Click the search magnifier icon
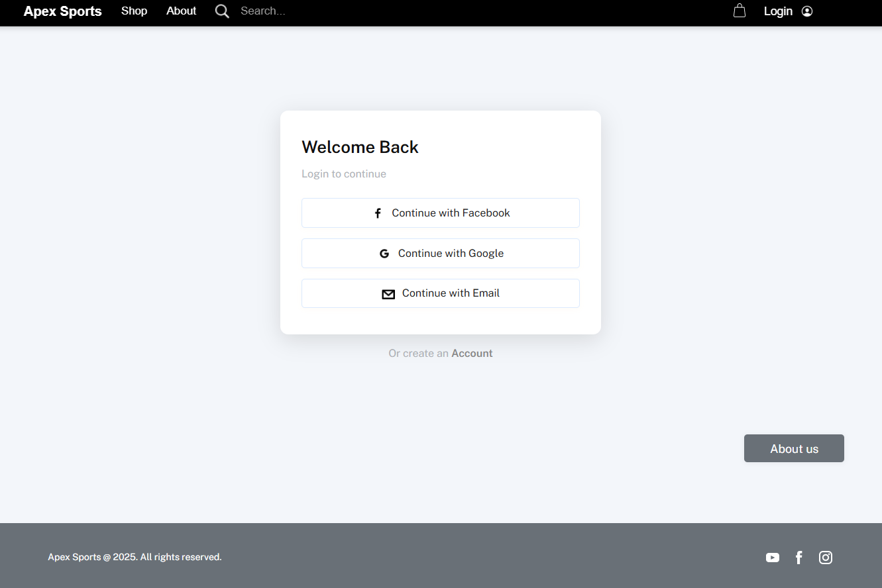This screenshot has height=588, width=882. tap(222, 11)
